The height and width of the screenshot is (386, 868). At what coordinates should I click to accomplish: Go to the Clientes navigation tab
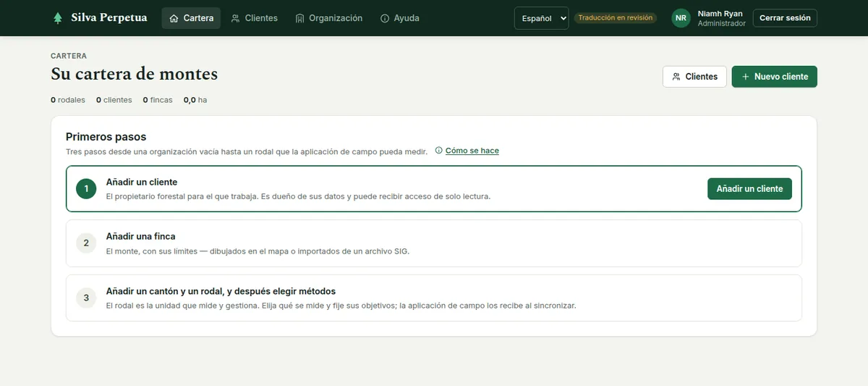254,18
